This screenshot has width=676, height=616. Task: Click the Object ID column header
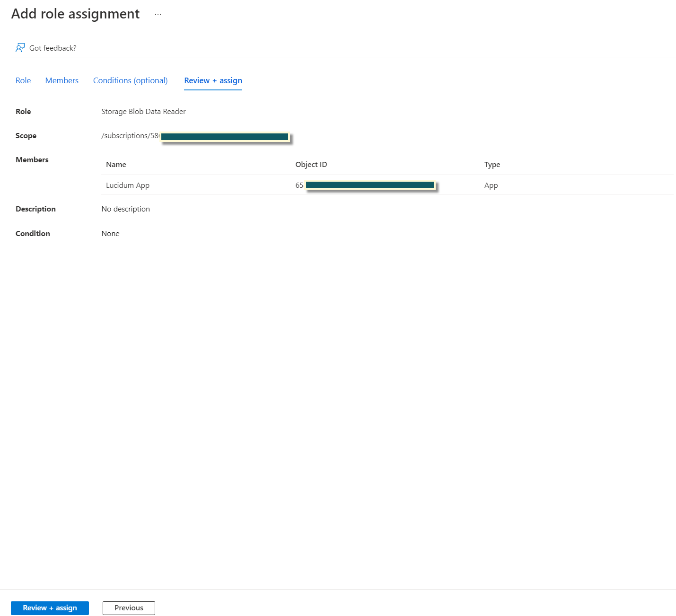coord(311,165)
